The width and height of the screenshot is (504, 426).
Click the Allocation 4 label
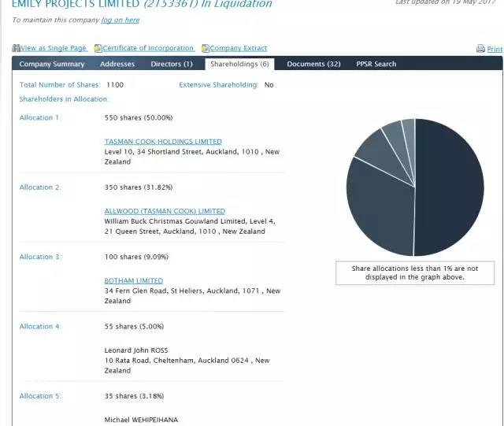point(40,326)
